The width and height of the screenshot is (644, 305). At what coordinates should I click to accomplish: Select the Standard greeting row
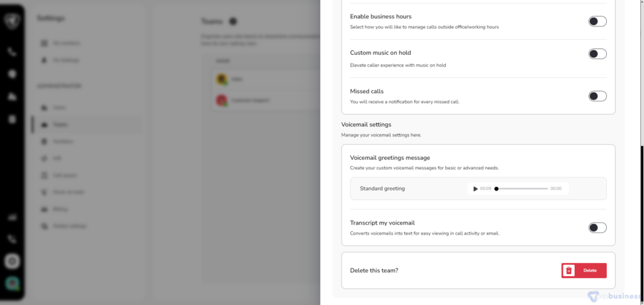click(478, 189)
